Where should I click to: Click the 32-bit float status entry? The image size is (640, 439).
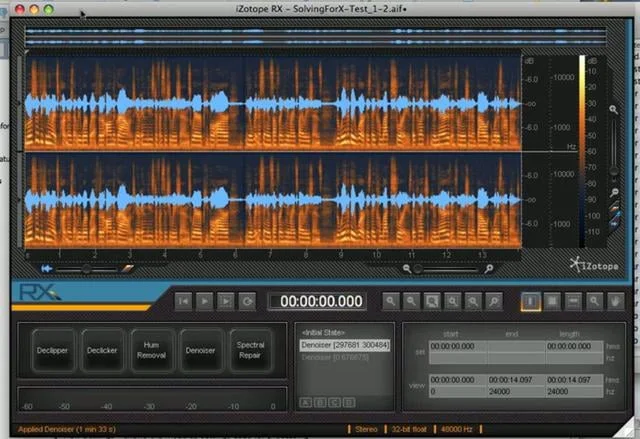[409, 429]
